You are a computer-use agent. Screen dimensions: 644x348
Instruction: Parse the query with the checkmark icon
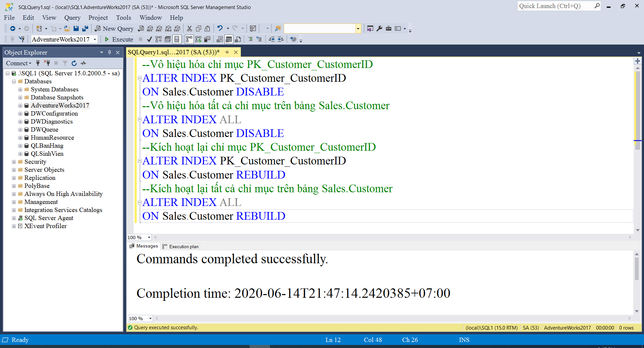point(149,40)
